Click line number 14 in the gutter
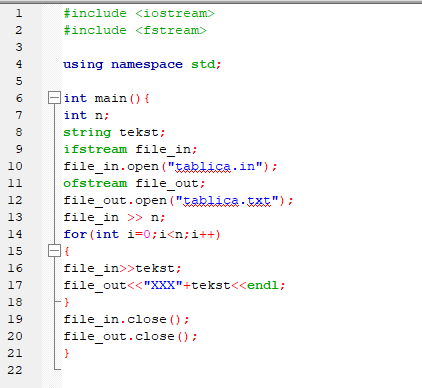This screenshot has width=422, height=388. (15, 234)
